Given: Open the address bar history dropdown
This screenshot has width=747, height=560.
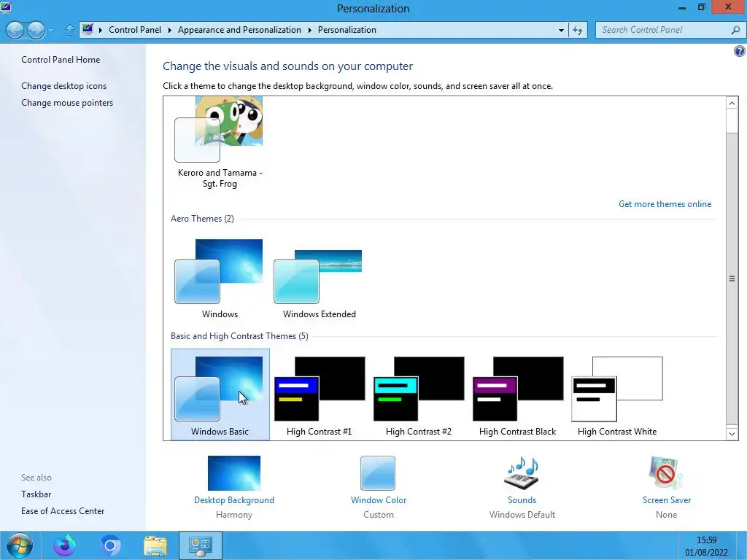Looking at the screenshot, I should [x=561, y=30].
